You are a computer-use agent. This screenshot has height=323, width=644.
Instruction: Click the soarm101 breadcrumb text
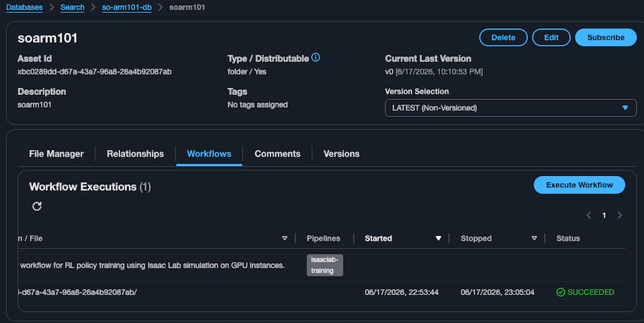click(187, 7)
